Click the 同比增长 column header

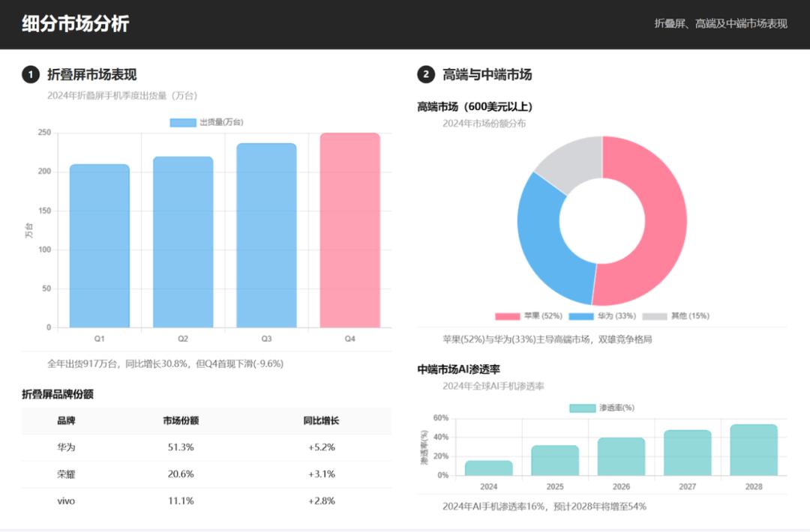click(x=321, y=421)
